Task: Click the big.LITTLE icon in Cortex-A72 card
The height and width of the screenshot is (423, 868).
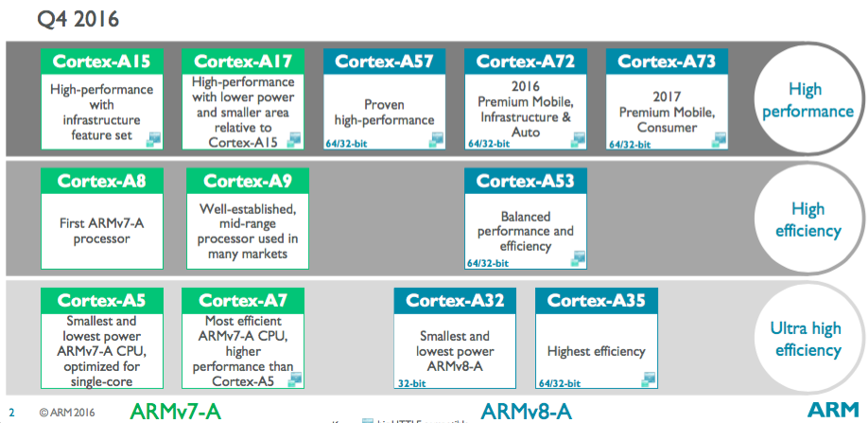Action: (578, 139)
